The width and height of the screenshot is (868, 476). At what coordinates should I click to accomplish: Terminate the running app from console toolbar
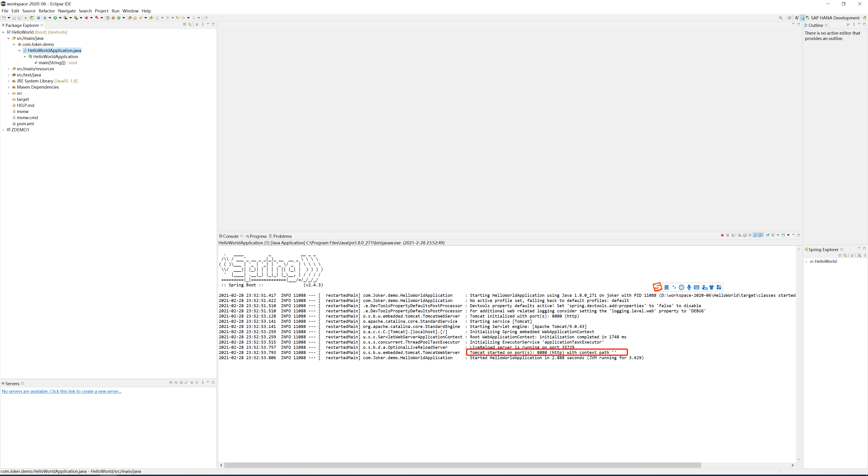(x=722, y=235)
